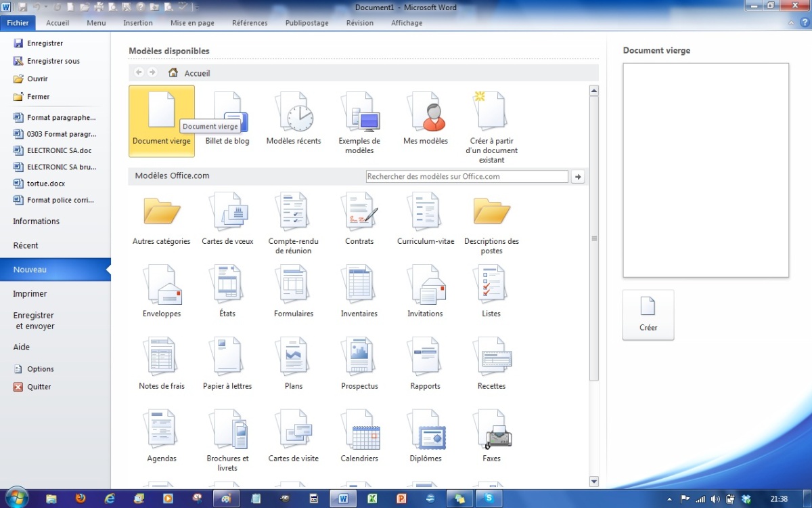Open the Rapports template category
The height and width of the screenshot is (508, 812).
pos(426,365)
